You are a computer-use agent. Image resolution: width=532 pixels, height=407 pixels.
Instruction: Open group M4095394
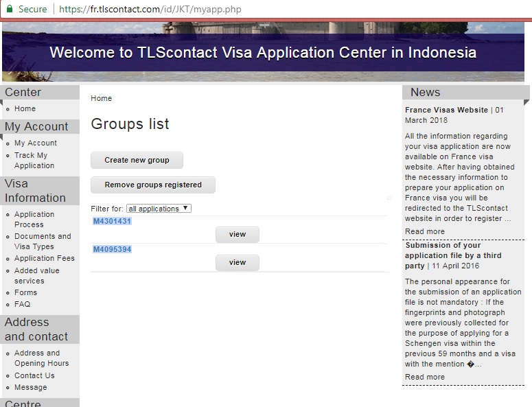(x=112, y=249)
